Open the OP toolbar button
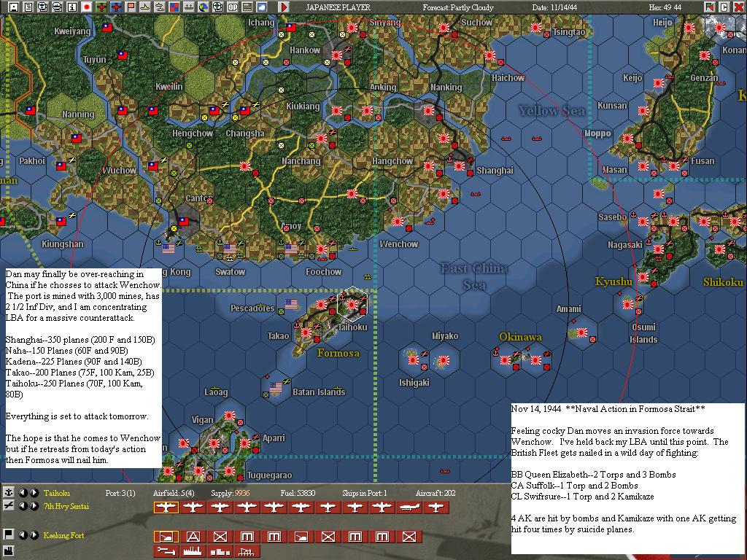This screenshot has width=747, height=560. 233,7
